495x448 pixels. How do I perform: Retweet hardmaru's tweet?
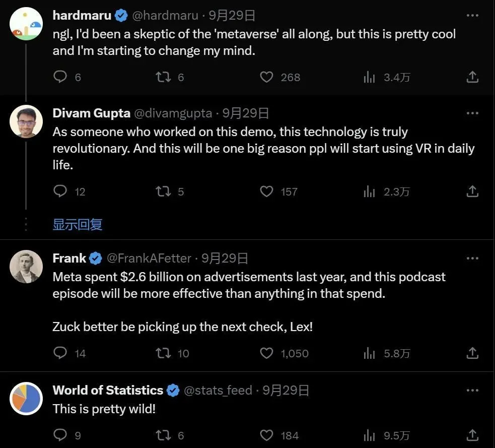click(x=163, y=77)
